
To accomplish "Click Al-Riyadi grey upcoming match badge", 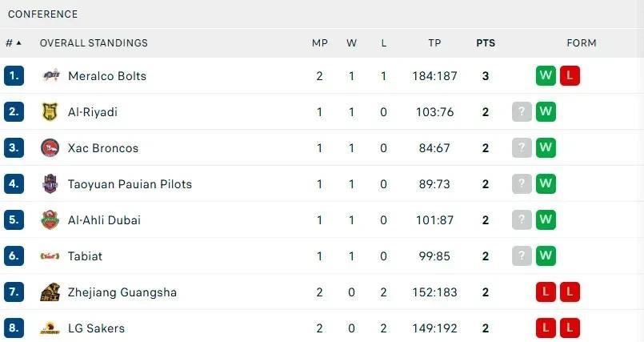I will coord(522,112).
